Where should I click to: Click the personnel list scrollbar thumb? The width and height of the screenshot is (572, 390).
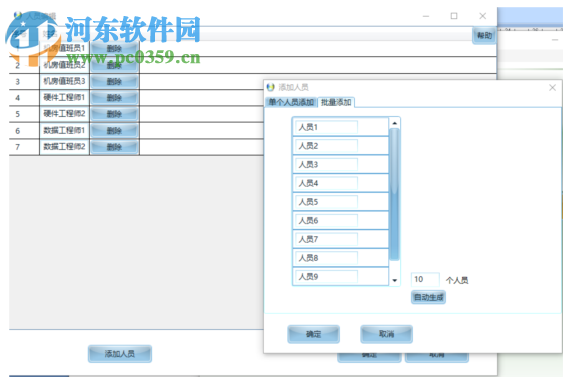pyautogui.click(x=394, y=194)
